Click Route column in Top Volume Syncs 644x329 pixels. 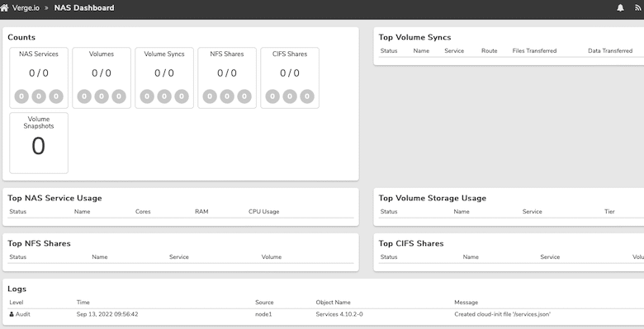tap(489, 51)
